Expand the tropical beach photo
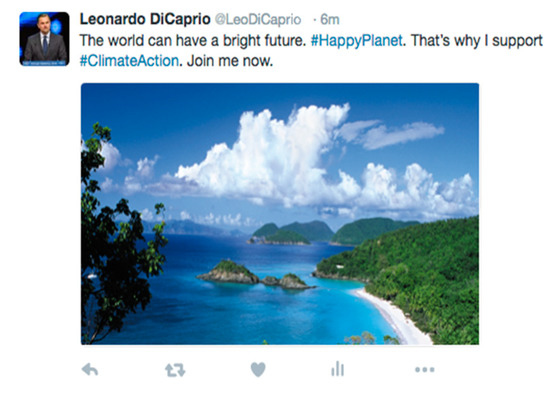The image size is (550, 393). point(280,214)
